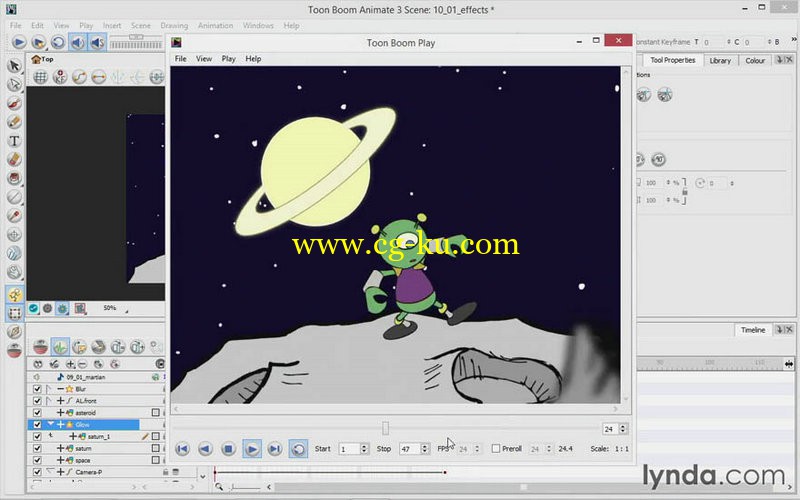Pick the Eraser tool
The image size is (800, 500).
pos(14,160)
